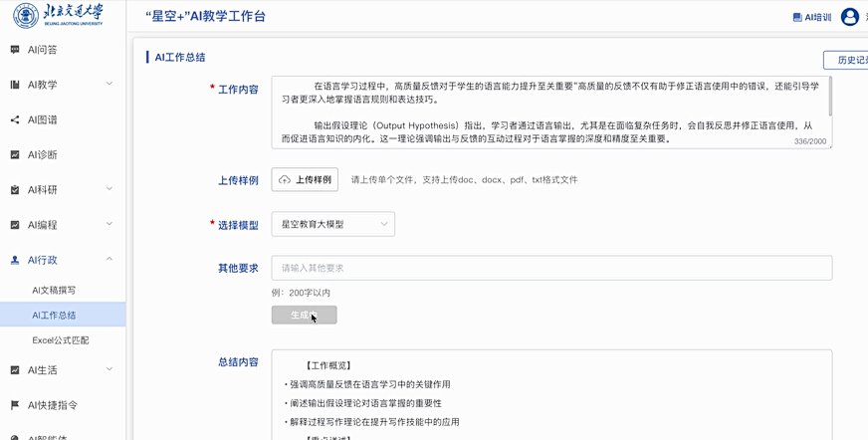Expand the AI科研 submenu chevron
Screen dimensions: 868x440
(109, 189)
